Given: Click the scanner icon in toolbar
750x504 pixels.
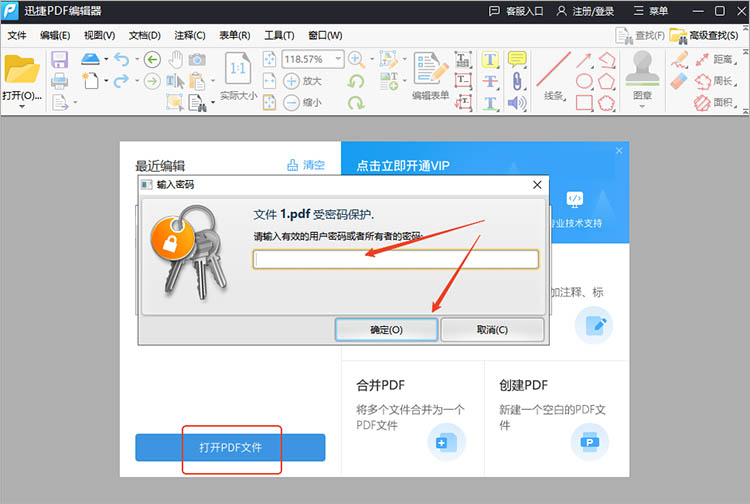Looking at the screenshot, I should tap(90, 59).
